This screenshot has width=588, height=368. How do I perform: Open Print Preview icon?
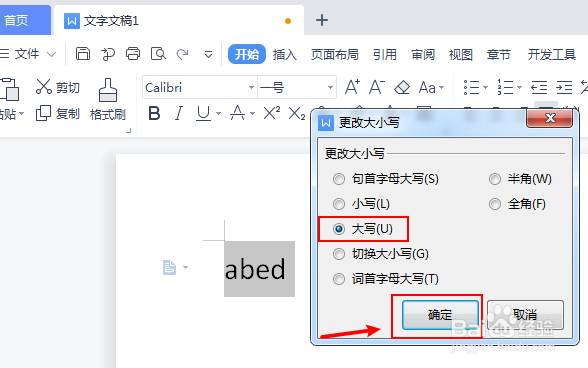[158, 54]
